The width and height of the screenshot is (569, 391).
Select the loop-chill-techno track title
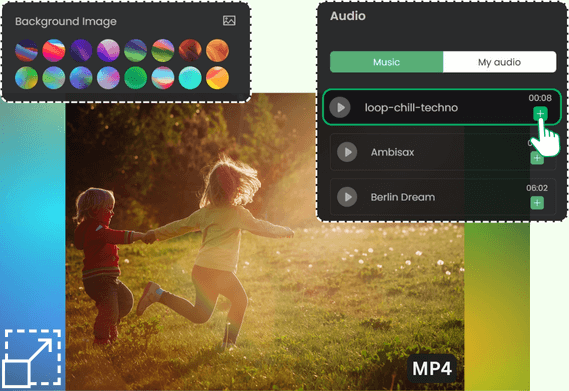(411, 108)
